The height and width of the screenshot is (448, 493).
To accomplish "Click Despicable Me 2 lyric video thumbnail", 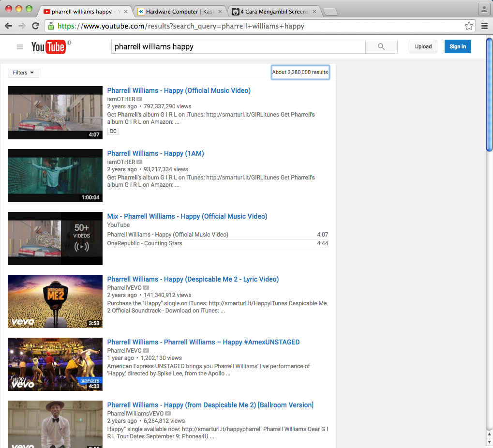I will [55, 301].
